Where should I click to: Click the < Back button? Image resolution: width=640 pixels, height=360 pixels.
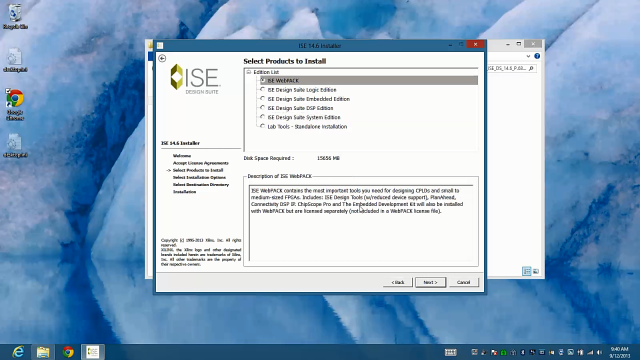coord(398,282)
